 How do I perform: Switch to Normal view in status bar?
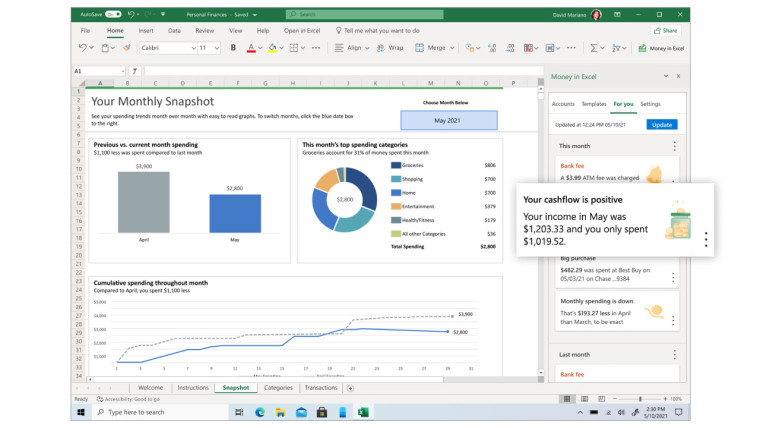coord(567,398)
